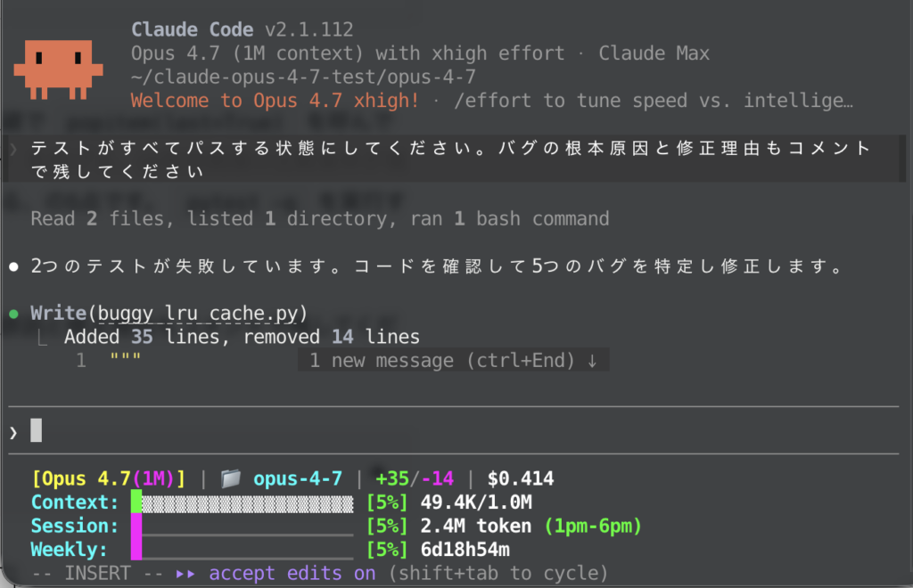Screen dimensions: 913x588
Task: Click the +35/-14 diff counter
Action: tap(413, 478)
